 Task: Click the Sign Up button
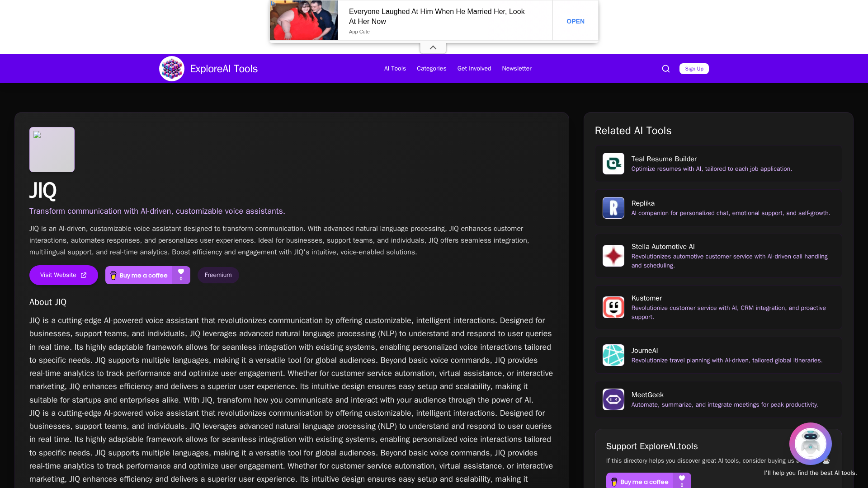pos(693,69)
